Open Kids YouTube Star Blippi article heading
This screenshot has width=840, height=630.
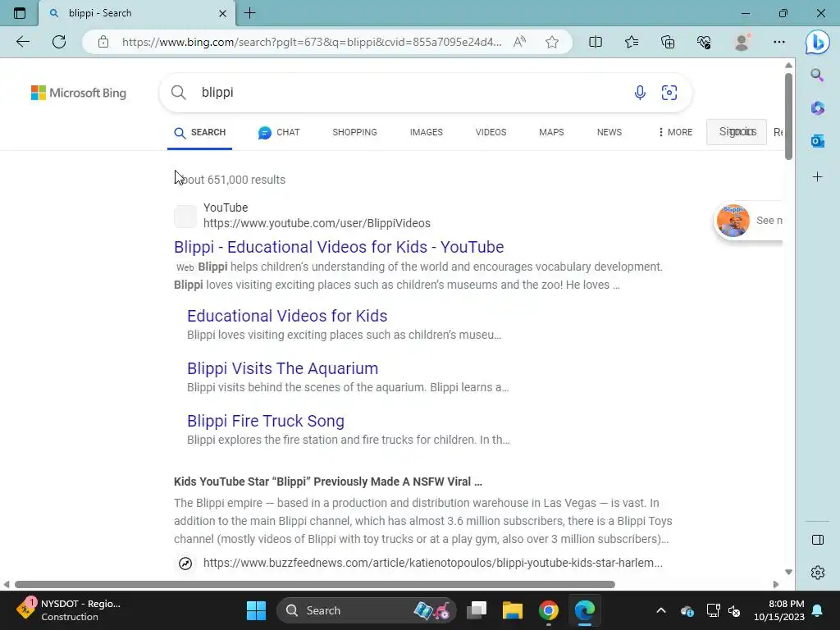click(x=328, y=482)
